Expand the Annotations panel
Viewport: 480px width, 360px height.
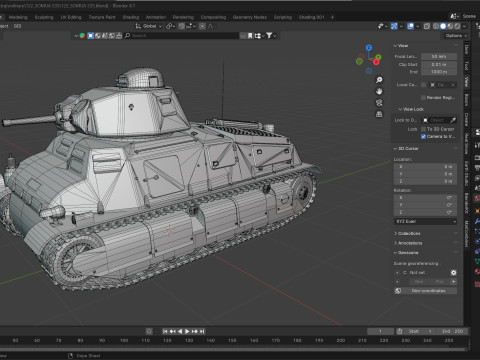408,243
